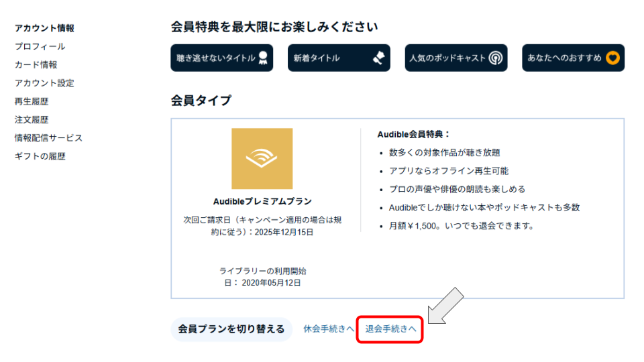Viewport: 644px width, 362px height.
Task: Click the ribbon badge icon on 聴き逃せないタイトル
Action: [264, 58]
